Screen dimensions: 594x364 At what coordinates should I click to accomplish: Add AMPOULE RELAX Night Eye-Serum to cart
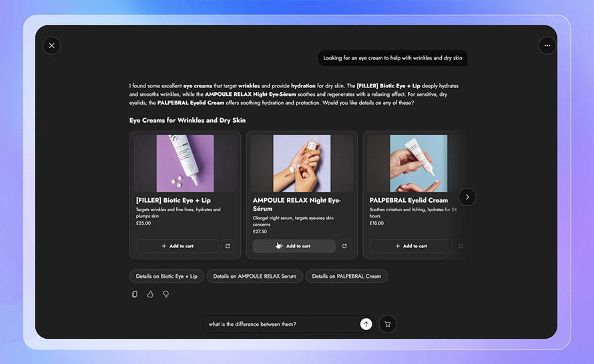point(294,246)
